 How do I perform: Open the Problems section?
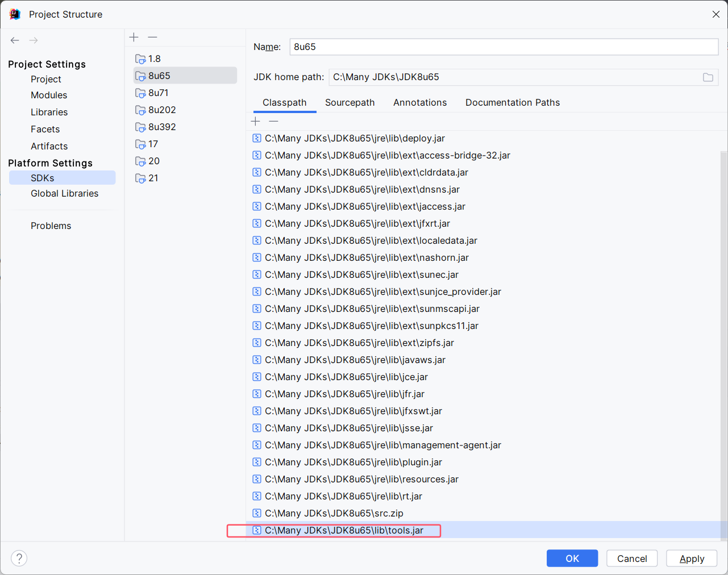[51, 226]
